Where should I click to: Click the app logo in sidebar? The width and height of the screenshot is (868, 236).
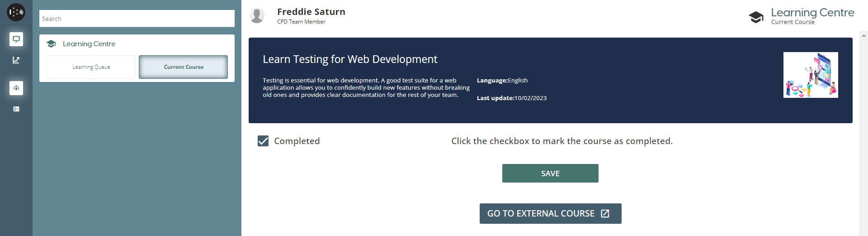16,12
